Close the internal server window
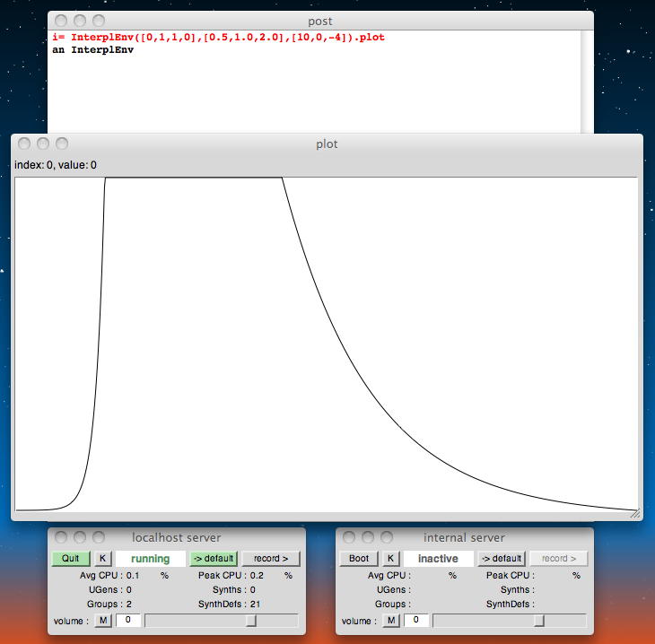 349,537
